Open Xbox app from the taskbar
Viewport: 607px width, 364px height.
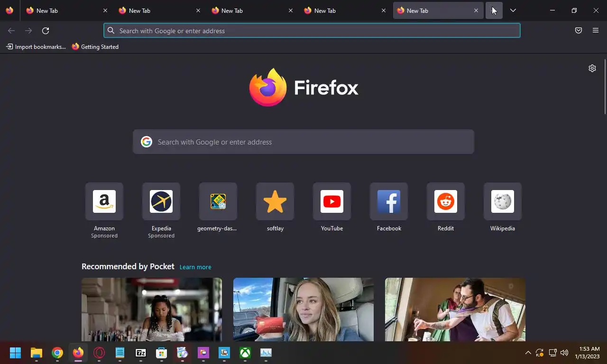(x=245, y=353)
